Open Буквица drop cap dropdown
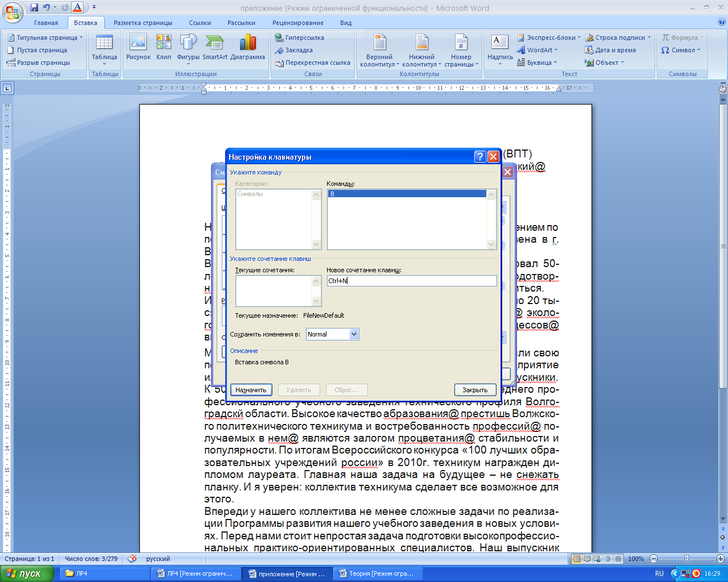The width and height of the screenshot is (728, 582). (537, 63)
